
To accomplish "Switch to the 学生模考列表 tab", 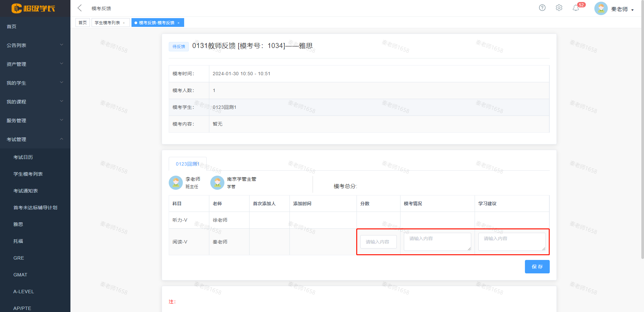I will [107, 23].
